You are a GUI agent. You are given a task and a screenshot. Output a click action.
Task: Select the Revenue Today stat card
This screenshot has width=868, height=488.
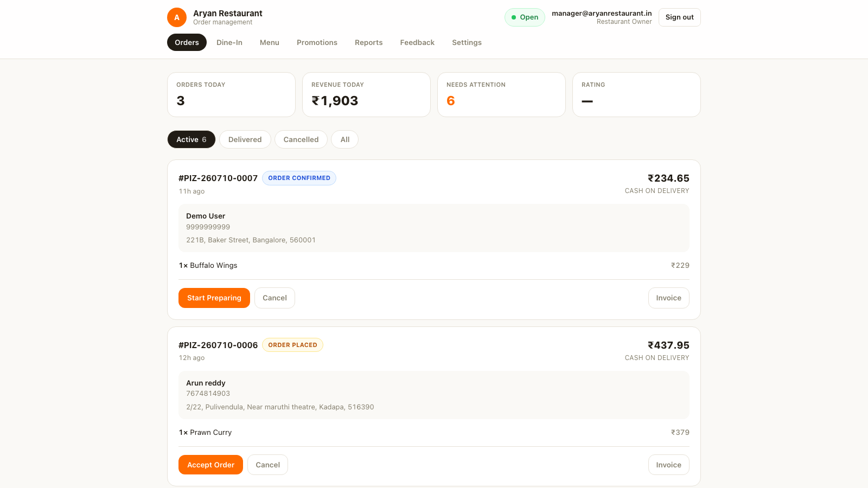click(366, 94)
